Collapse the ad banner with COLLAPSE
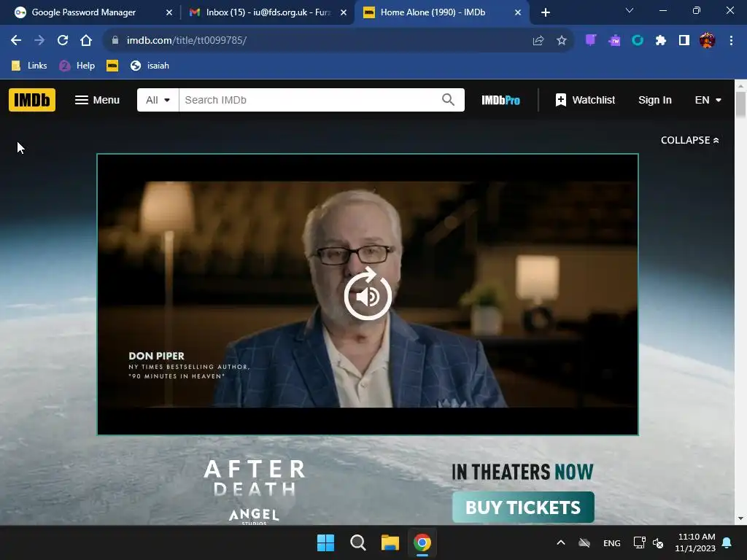 pos(690,140)
